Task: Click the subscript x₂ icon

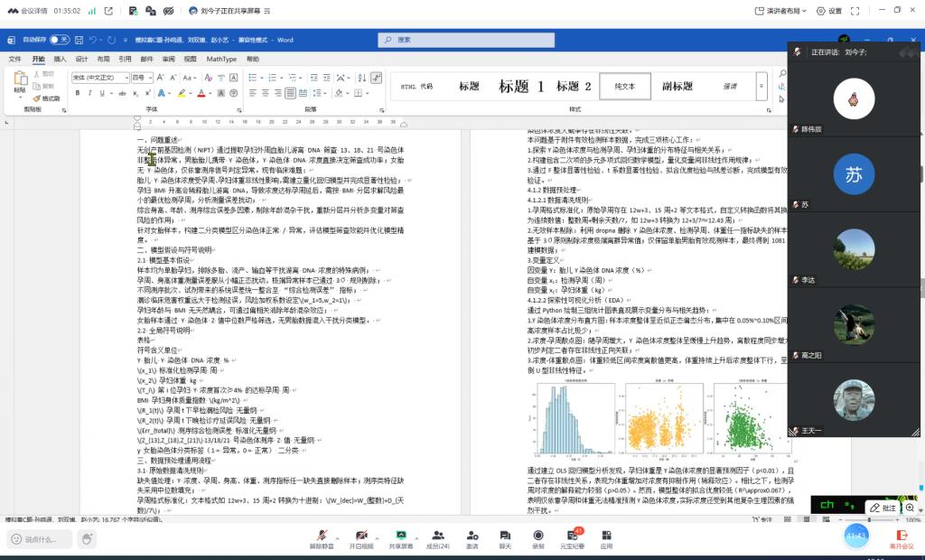Action: point(135,93)
